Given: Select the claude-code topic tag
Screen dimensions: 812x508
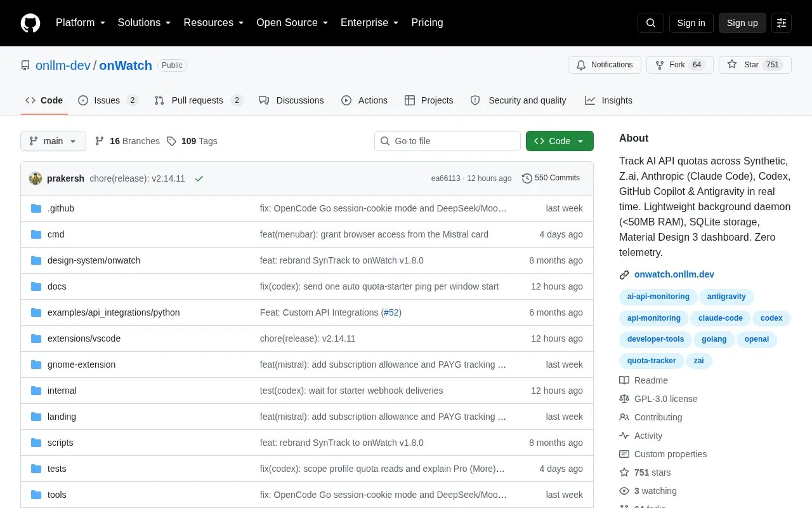Looking at the screenshot, I should [x=721, y=318].
